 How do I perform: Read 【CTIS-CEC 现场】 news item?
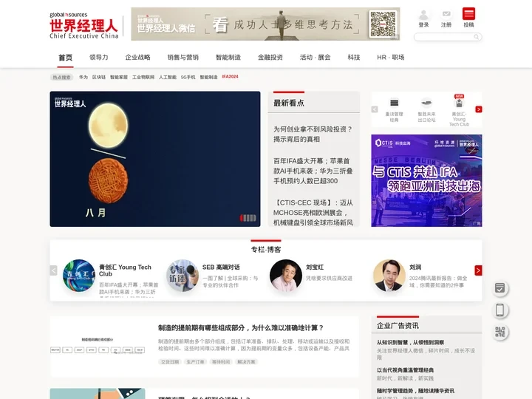pos(313,212)
